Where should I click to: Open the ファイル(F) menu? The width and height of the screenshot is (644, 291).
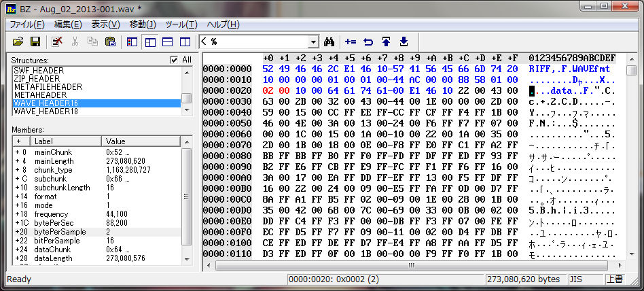[27, 24]
